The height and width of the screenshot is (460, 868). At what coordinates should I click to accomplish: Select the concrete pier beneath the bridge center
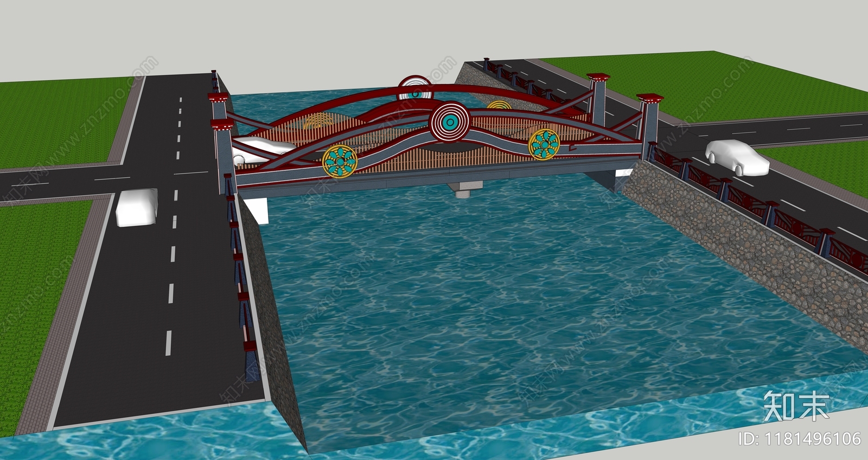[465, 190]
